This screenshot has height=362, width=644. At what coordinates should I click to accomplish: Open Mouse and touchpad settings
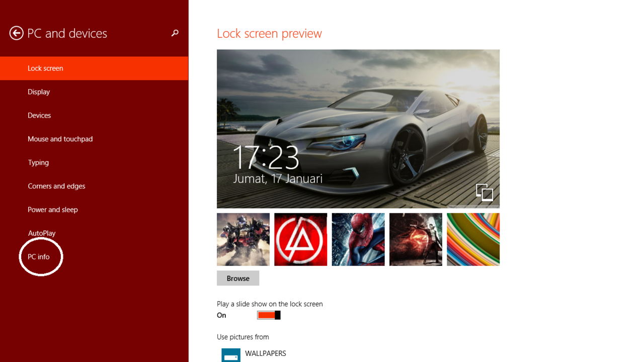[60, 139]
